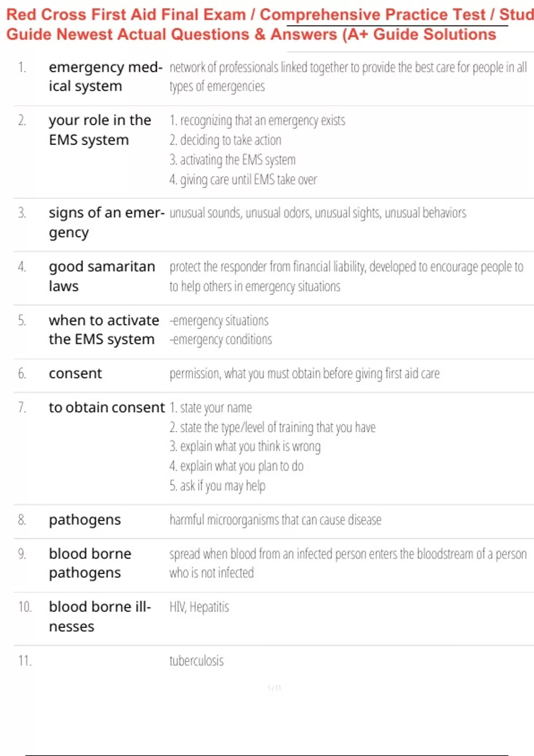Click "ask if you may help" step
The height and width of the screenshot is (756, 534).
tap(217, 486)
